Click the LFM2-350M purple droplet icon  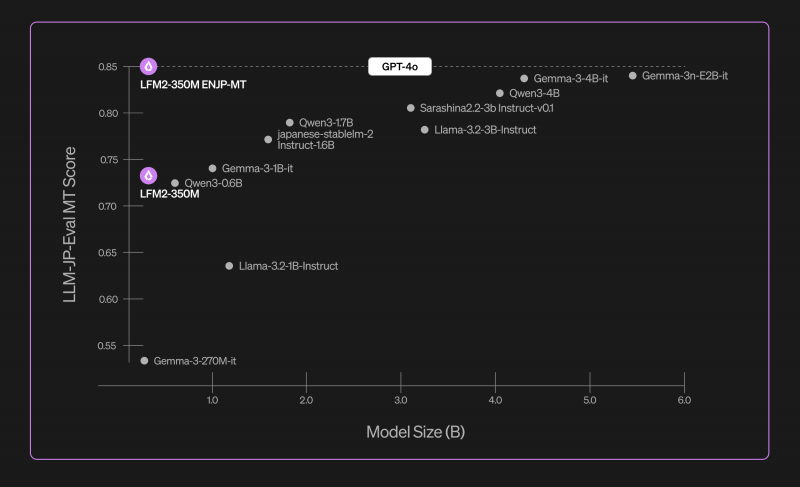148,175
